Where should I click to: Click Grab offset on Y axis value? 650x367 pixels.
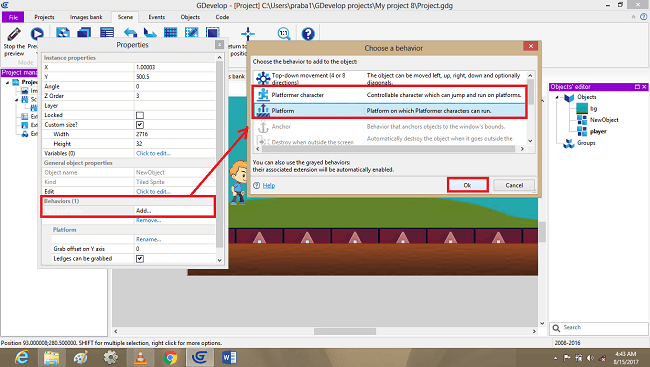click(x=175, y=249)
